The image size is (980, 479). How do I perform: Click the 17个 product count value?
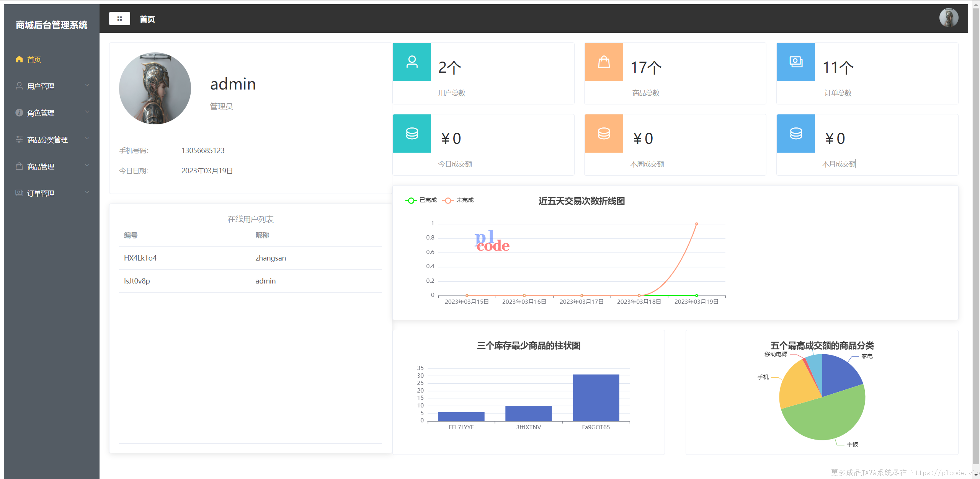pos(646,67)
